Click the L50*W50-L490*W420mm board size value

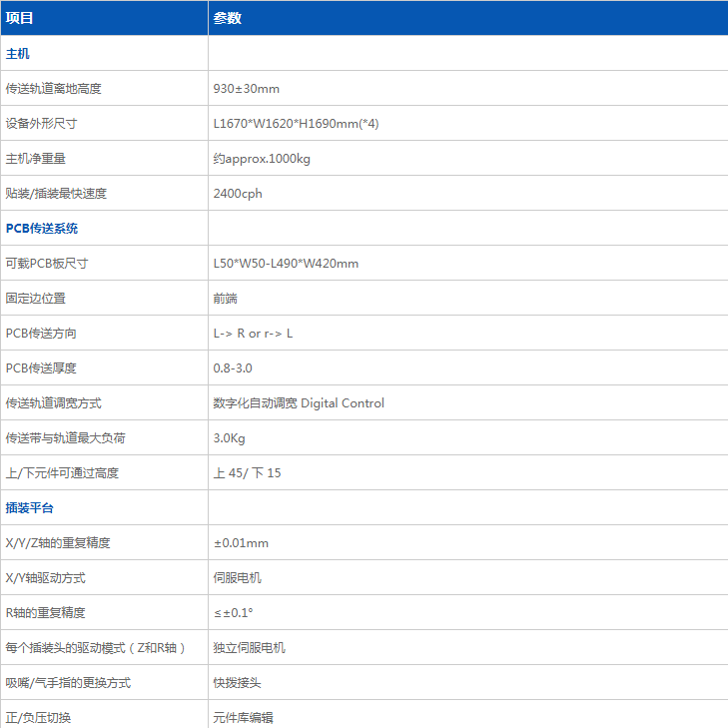tap(286, 264)
